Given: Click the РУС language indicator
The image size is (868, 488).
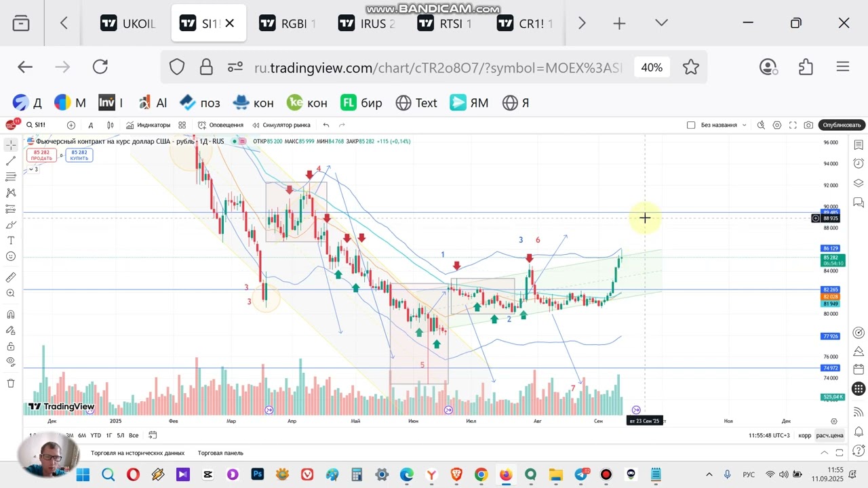Looking at the screenshot, I should pos(749,474).
